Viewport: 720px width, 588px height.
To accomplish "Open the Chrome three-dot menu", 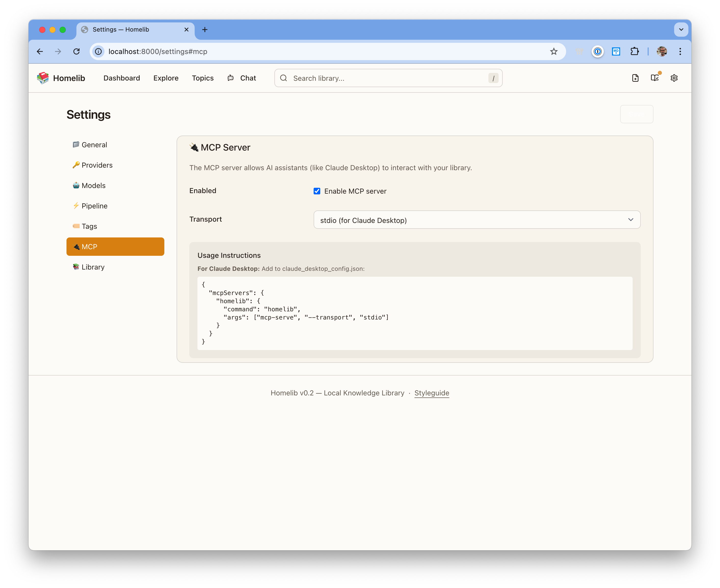I will click(x=680, y=51).
